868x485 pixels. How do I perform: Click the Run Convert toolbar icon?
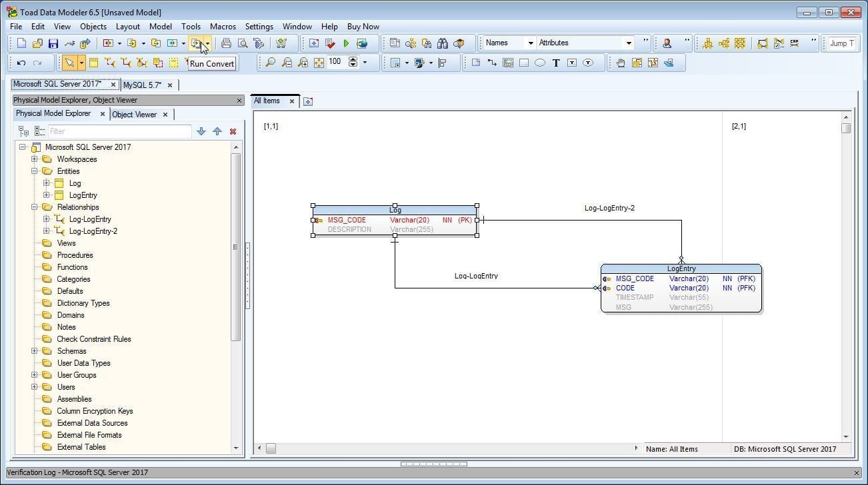tap(196, 43)
